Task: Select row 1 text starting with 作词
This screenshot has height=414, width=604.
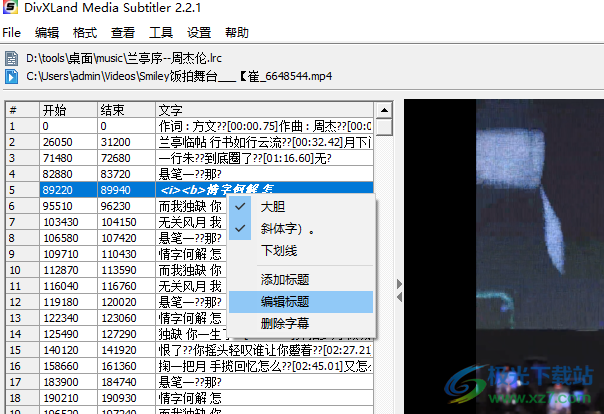Action: pyautogui.click(x=264, y=126)
